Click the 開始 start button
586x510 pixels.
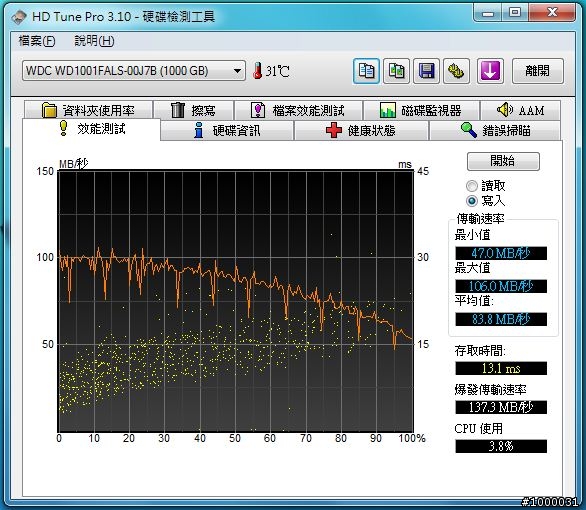503,161
